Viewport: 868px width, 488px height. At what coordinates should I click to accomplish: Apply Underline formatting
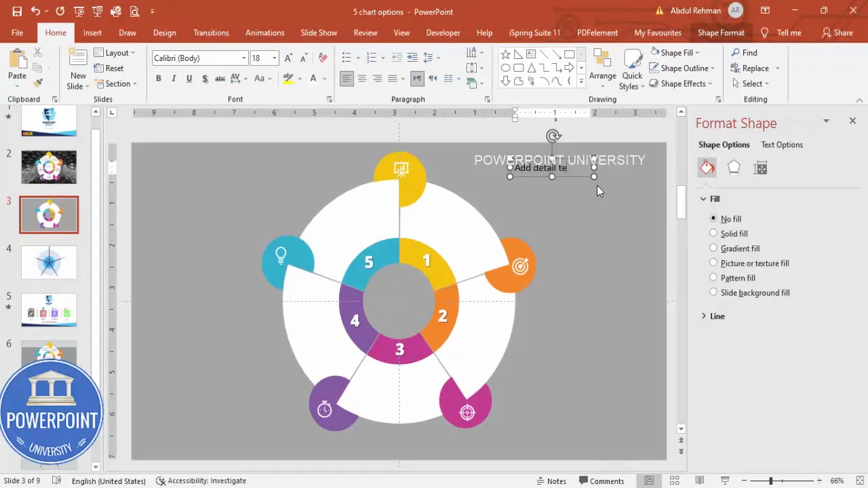click(x=189, y=79)
